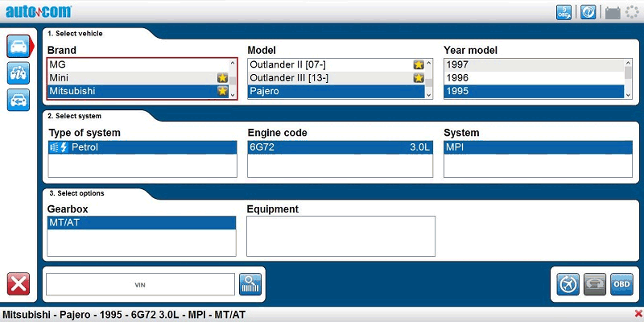
Task: Select year model 1997
Action: [x=534, y=64]
